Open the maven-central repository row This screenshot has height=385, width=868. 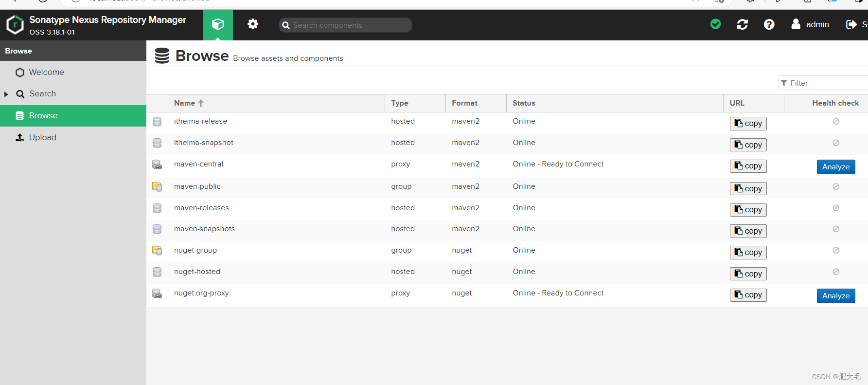click(507, 166)
